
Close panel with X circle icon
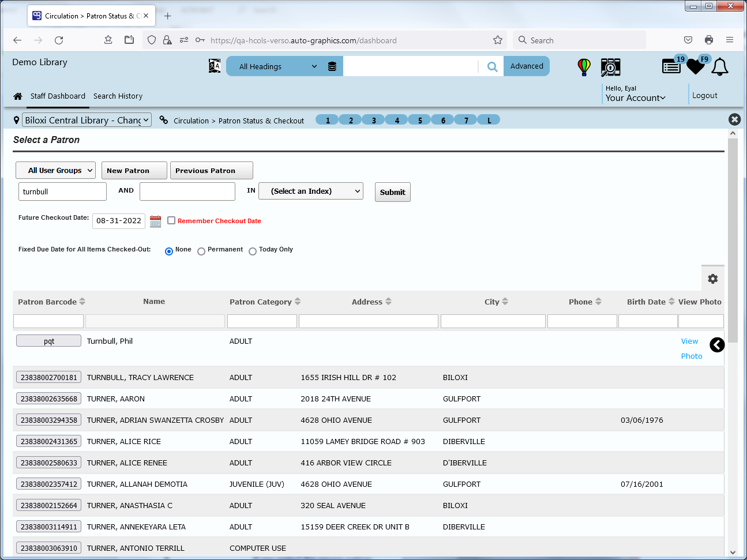coord(734,119)
